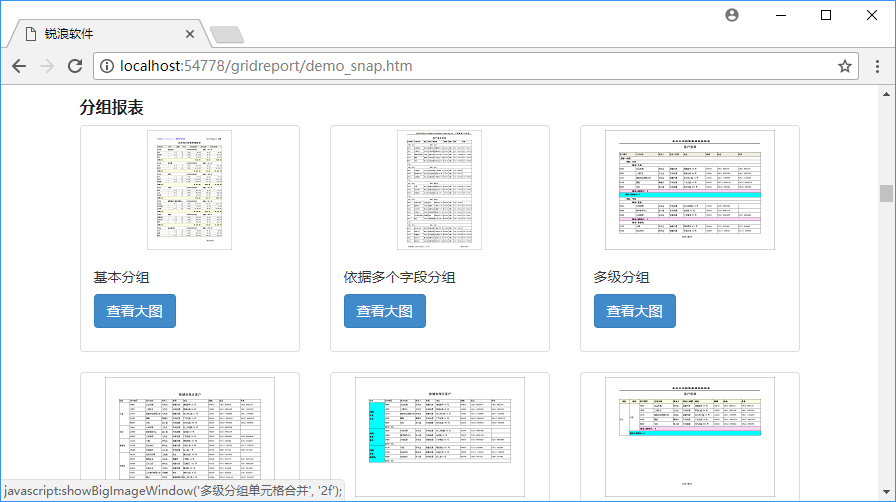Open the user profile icon

click(x=732, y=15)
